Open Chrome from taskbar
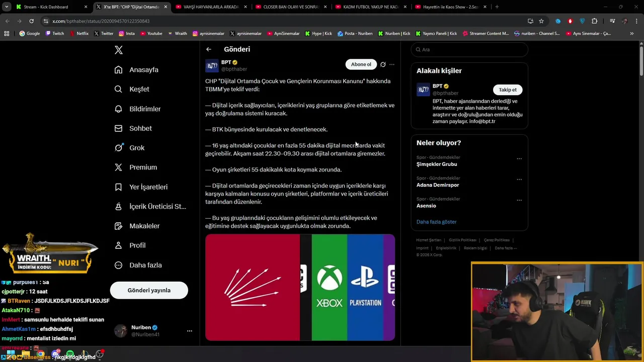The image size is (644, 362). pos(40,354)
